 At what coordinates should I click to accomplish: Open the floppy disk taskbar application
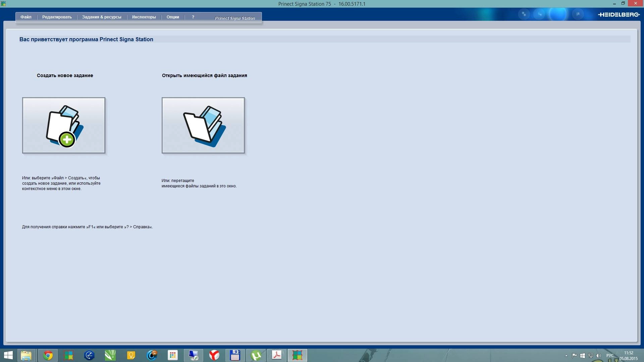(235, 355)
